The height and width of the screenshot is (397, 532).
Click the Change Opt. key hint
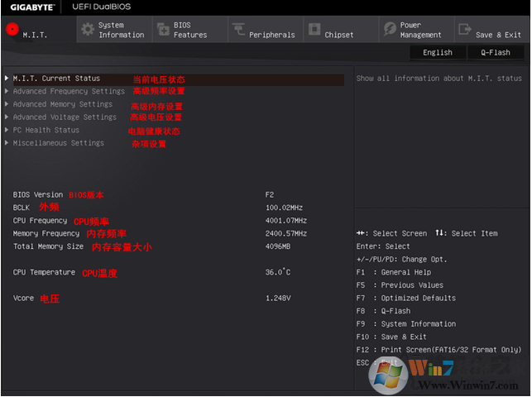tap(402, 260)
